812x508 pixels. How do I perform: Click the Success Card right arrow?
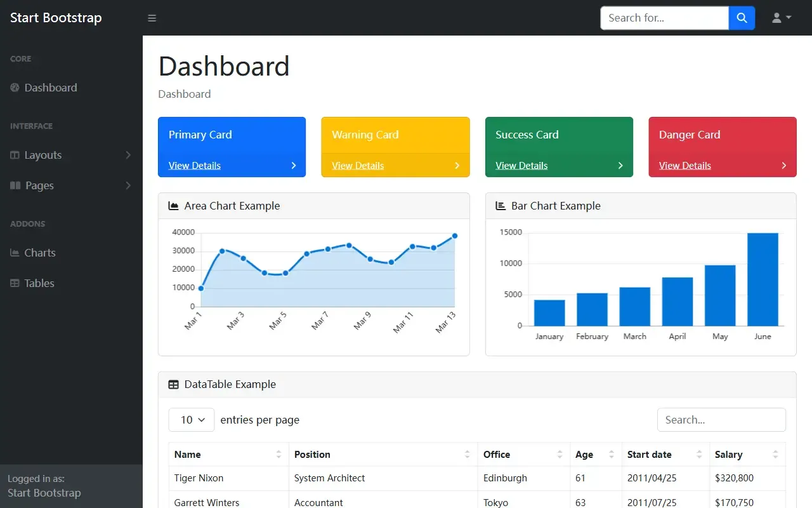[620, 166]
